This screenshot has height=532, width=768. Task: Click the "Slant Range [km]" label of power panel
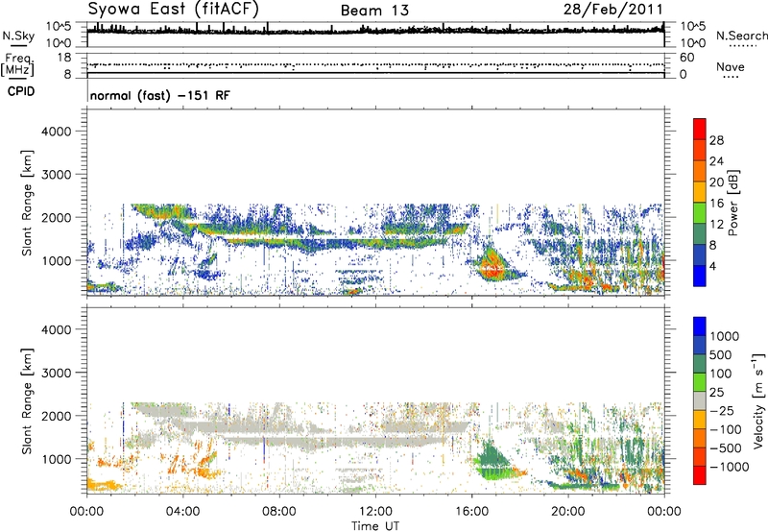[x=27, y=203]
